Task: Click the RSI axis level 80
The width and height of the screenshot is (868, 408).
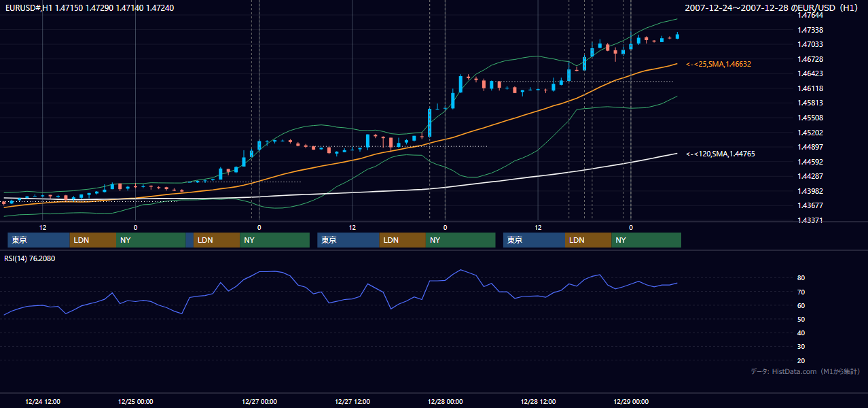Action: coord(801,278)
